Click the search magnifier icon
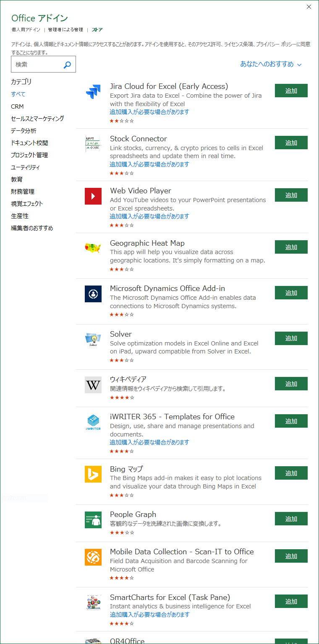This screenshot has height=644, width=319. point(67,65)
